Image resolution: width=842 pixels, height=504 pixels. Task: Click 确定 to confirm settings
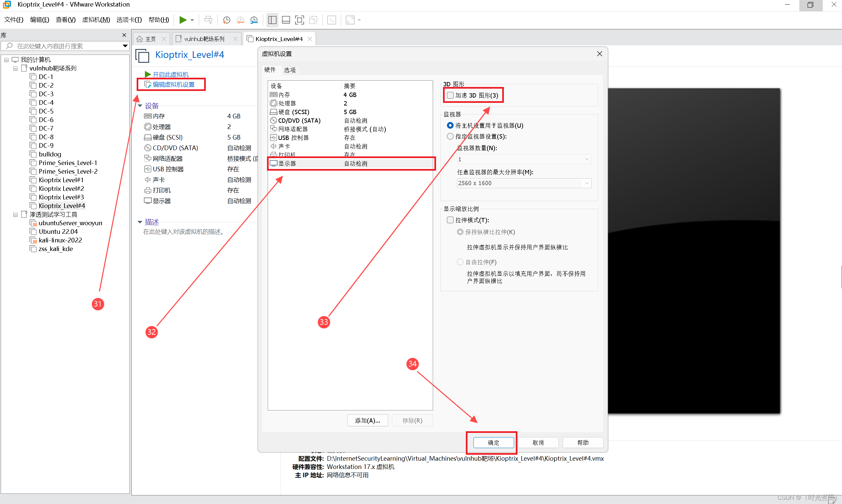[494, 443]
